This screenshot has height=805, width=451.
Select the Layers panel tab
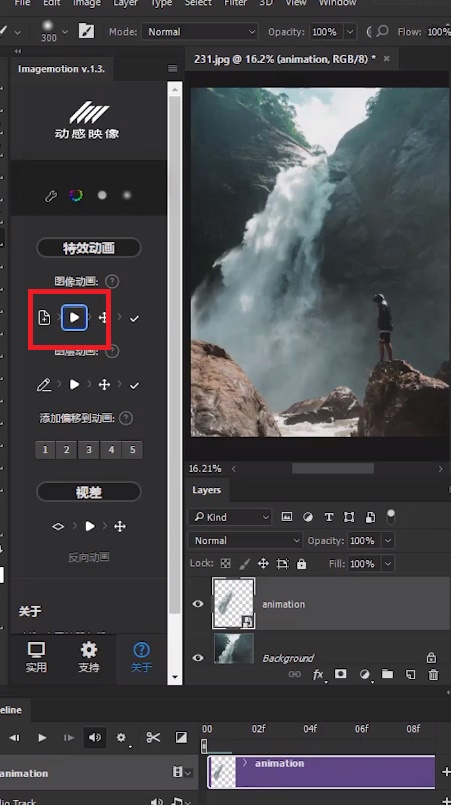206,490
